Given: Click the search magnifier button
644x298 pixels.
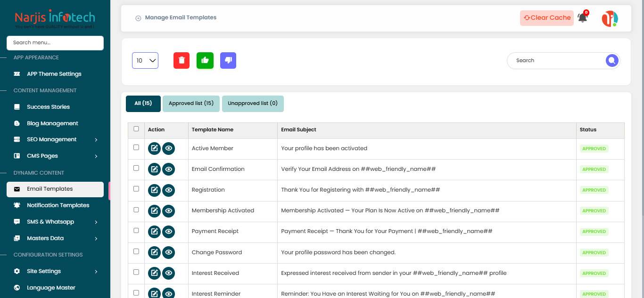Looking at the screenshot, I should point(612,60).
